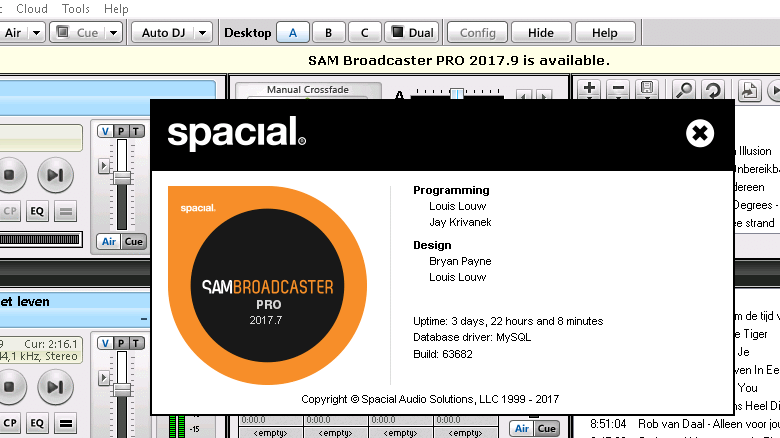Screen dimensions: 780x438
Task: Click the 'Cur: 2:16.1' time display
Action: (51, 344)
